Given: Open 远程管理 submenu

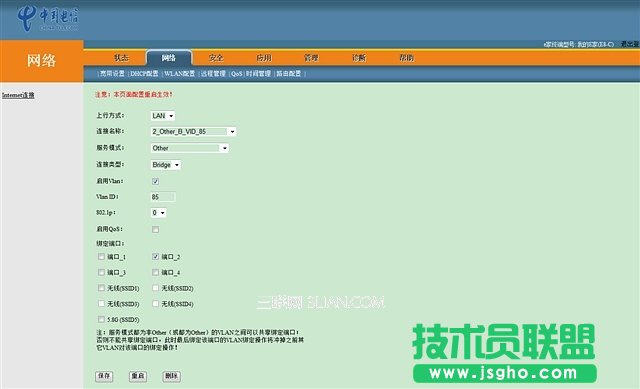Looking at the screenshot, I should 213,73.
